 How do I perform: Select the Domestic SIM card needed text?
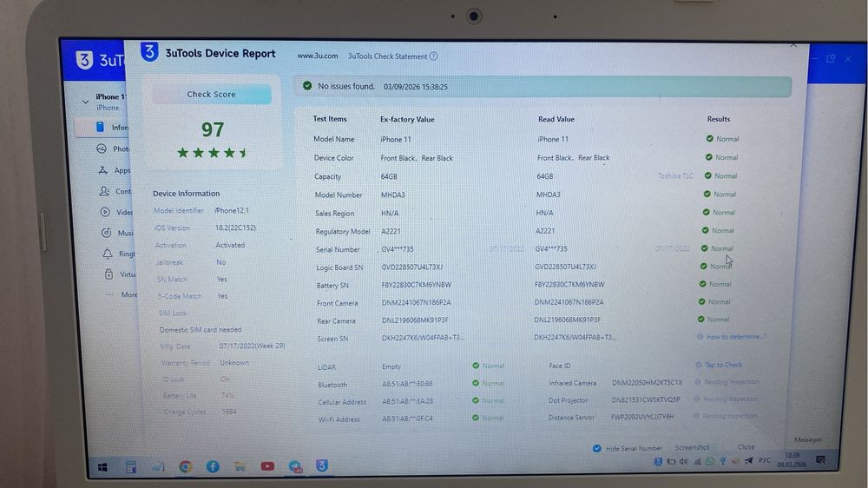(201, 330)
